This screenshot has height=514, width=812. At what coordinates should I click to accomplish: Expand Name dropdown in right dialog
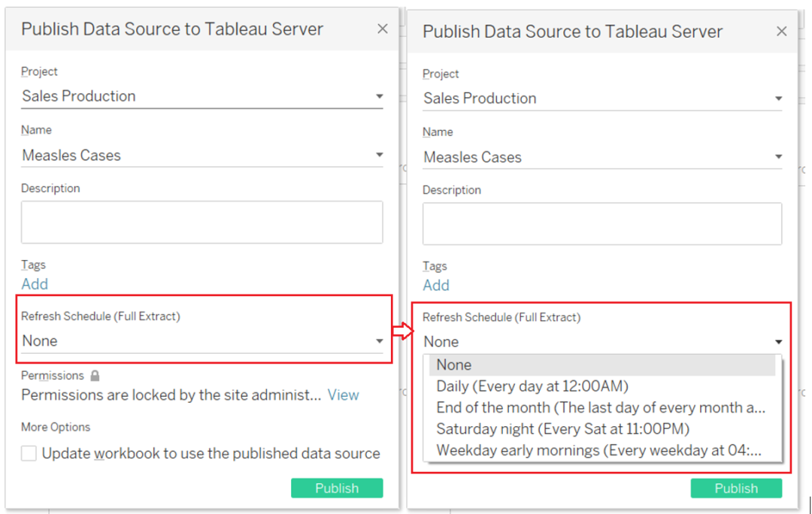779,158
